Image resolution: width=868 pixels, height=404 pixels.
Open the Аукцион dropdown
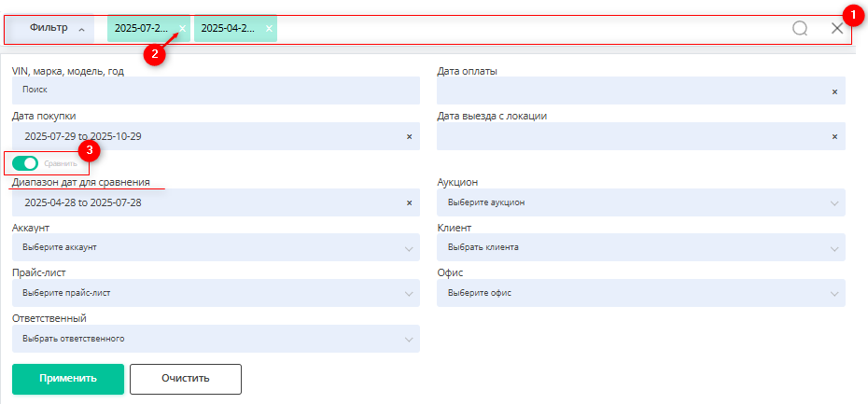[640, 202]
